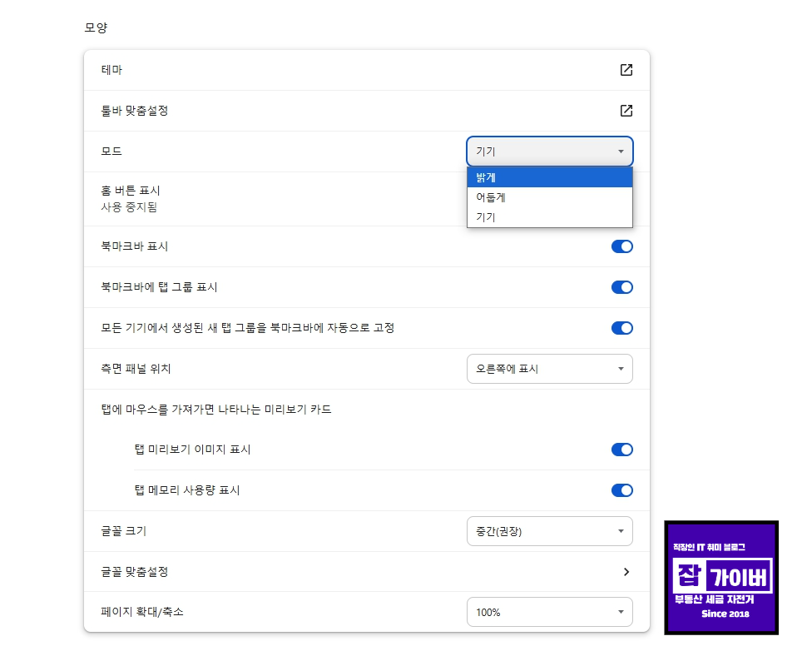
Task: Open the 테마 external link icon
Action: 626,70
